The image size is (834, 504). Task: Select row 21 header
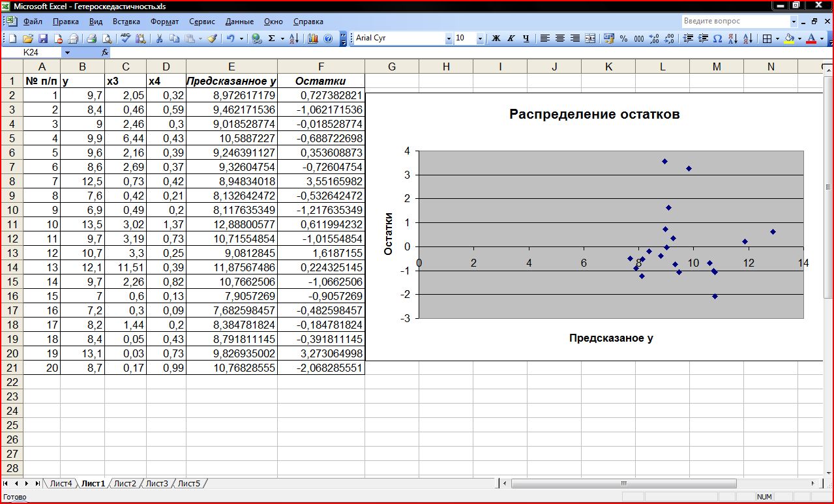click(x=12, y=368)
